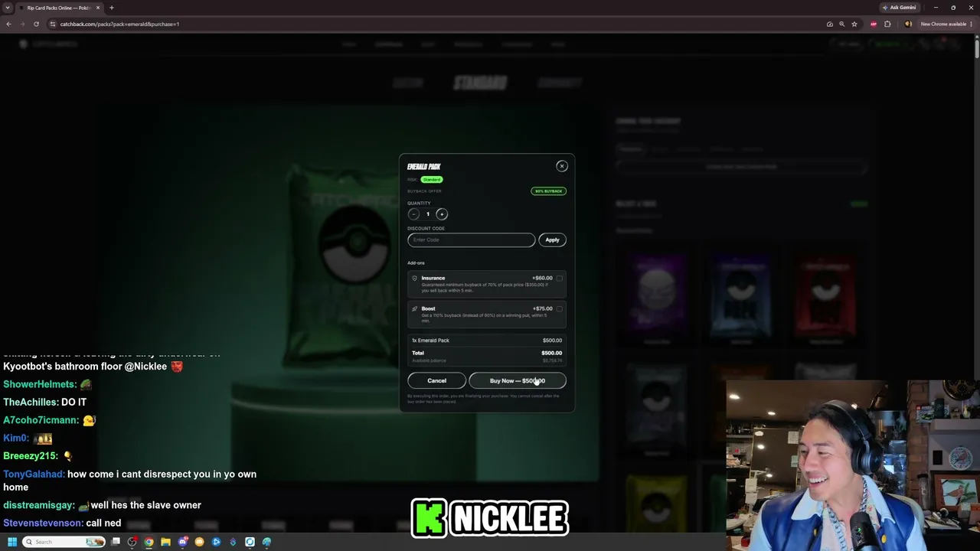Open Google Chrome from the taskbar
The width and height of the screenshot is (980, 551).
[x=149, y=542]
